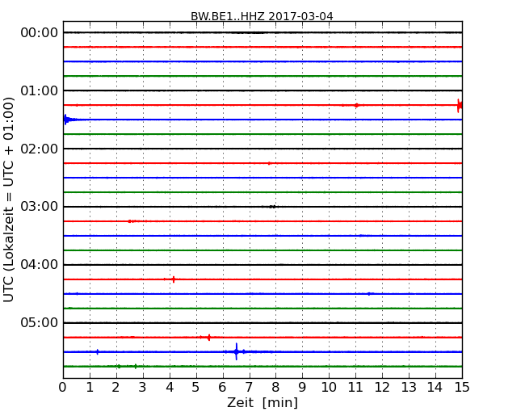Select the 01:00 y-axis tick label

40,90
